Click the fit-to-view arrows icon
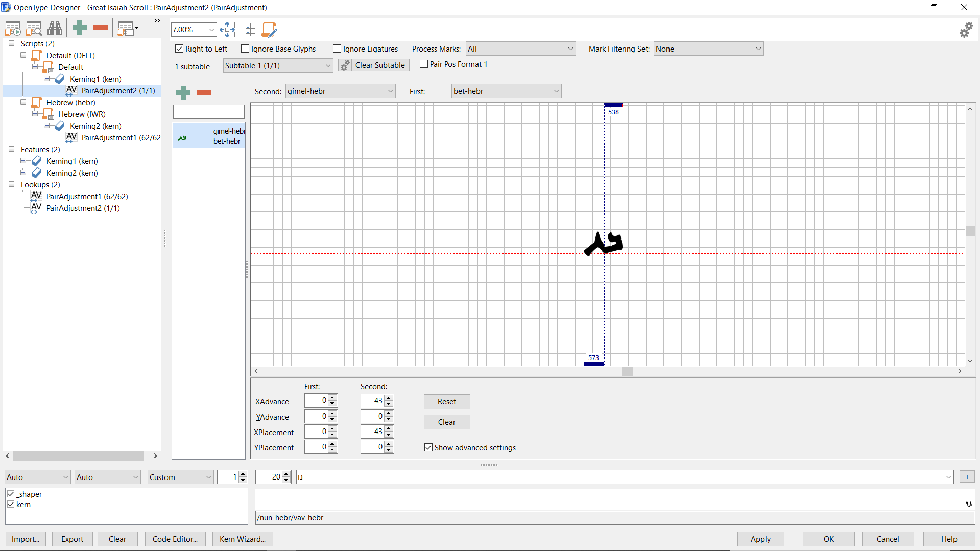The image size is (980, 551). [227, 30]
